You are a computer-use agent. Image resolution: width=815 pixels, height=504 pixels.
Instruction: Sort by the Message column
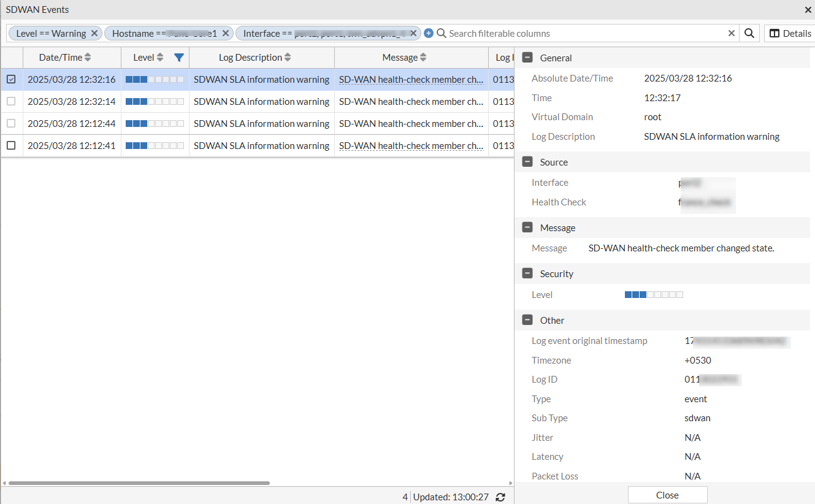(423, 58)
